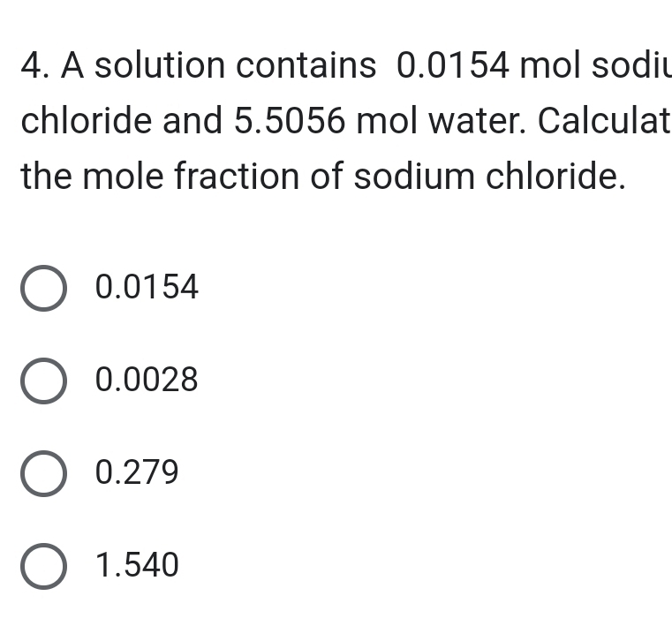Click the answer label text 0.0154
The height and width of the screenshot is (626, 672).
tap(147, 288)
